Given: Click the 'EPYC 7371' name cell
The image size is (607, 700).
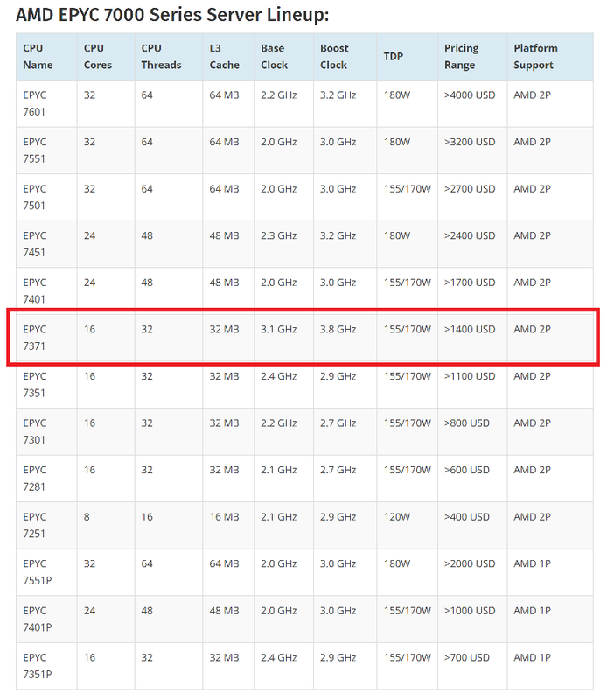Looking at the screenshot, I should tap(46, 338).
